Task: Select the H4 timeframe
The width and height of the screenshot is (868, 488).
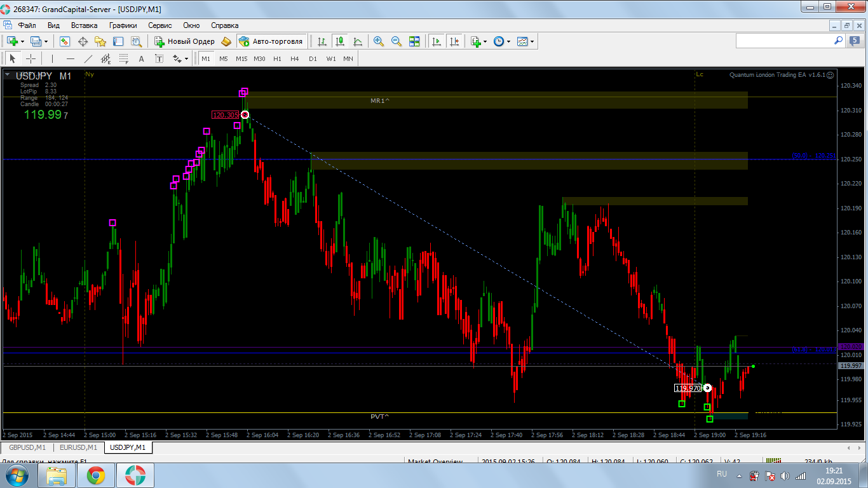Action: tap(295, 58)
